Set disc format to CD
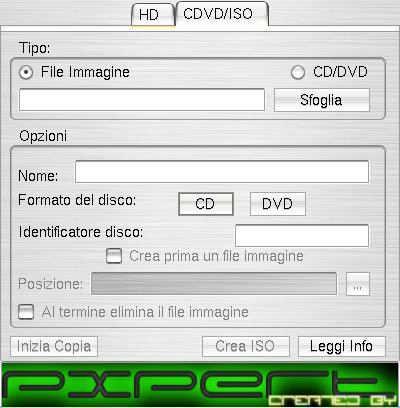 pyautogui.click(x=206, y=204)
